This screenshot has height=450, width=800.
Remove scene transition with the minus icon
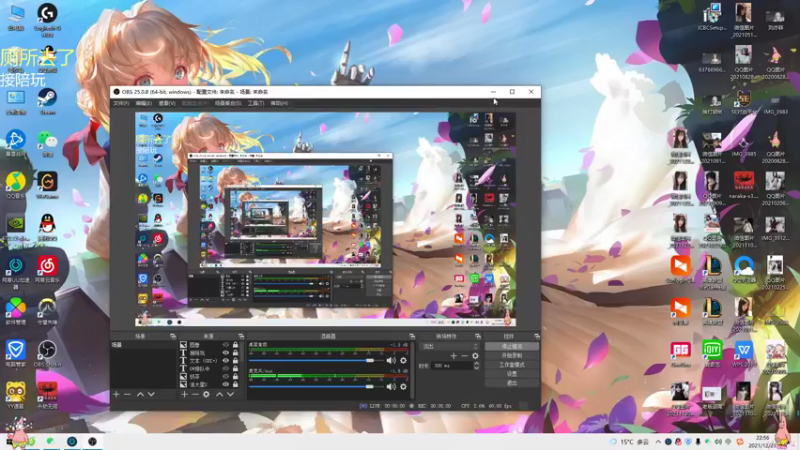point(464,356)
